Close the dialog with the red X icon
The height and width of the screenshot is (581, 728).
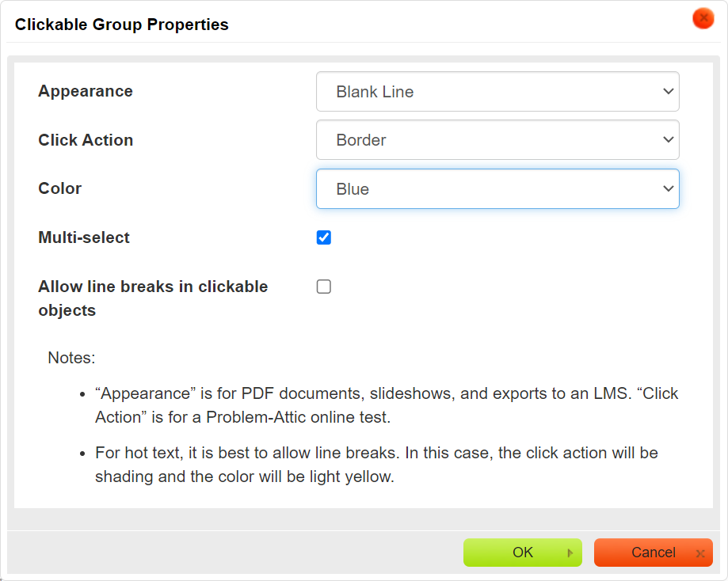coord(703,18)
